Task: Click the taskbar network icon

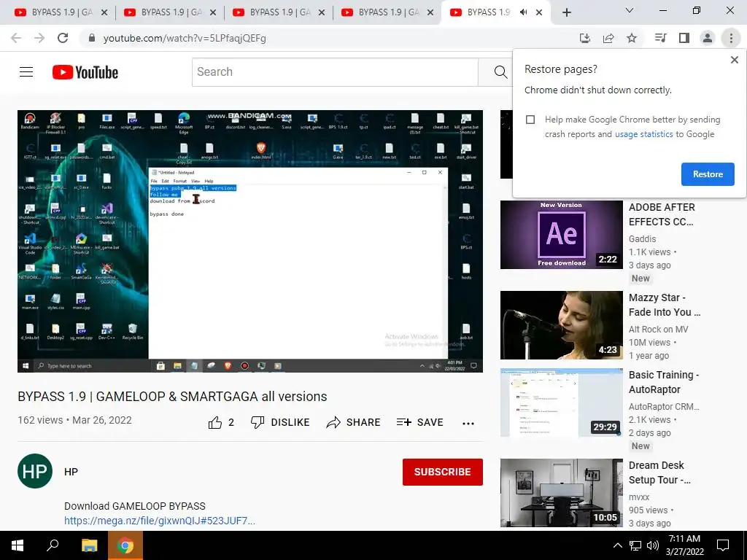Action: click(x=635, y=545)
